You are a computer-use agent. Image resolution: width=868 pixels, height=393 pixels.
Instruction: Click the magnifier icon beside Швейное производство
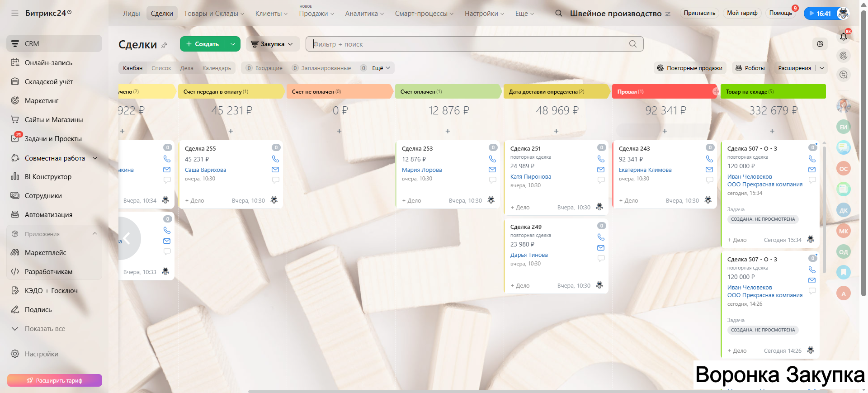tap(559, 13)
